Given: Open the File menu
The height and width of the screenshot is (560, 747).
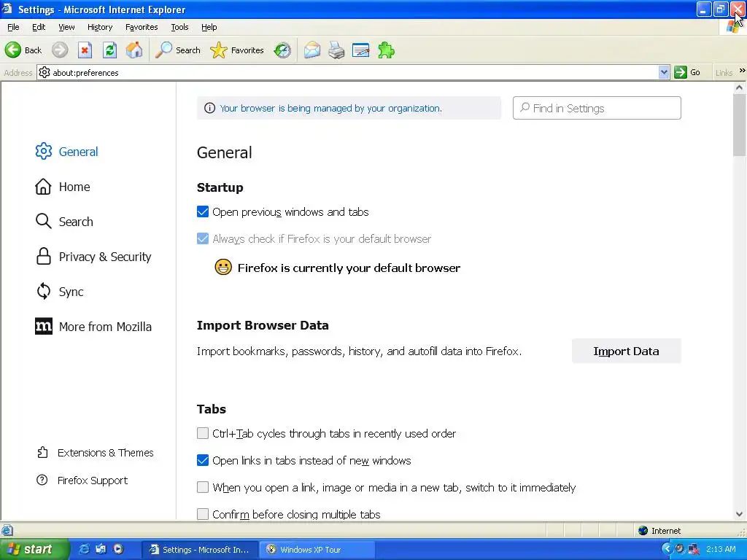Looking at the screenshot, I should tap(13, 27).
